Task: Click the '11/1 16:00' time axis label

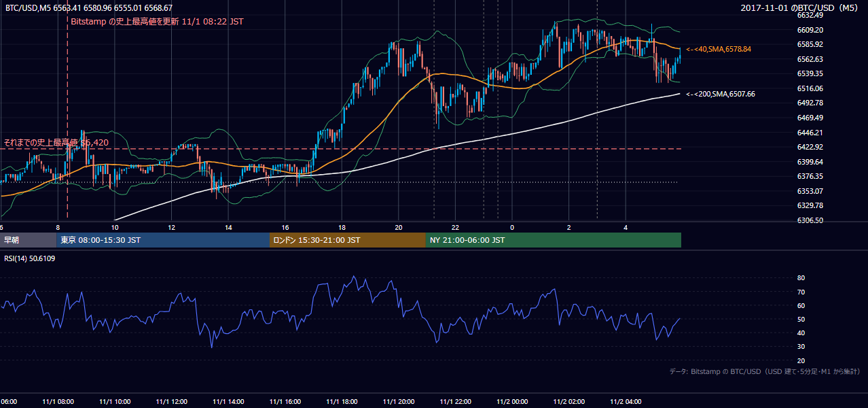Action: pos(285,402)
